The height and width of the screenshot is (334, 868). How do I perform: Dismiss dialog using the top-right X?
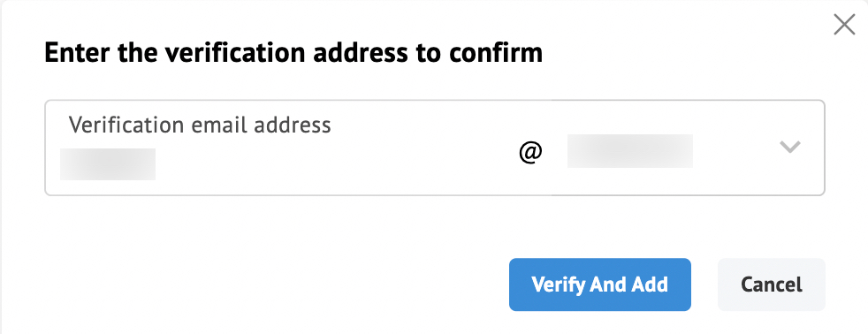(844, 25)
